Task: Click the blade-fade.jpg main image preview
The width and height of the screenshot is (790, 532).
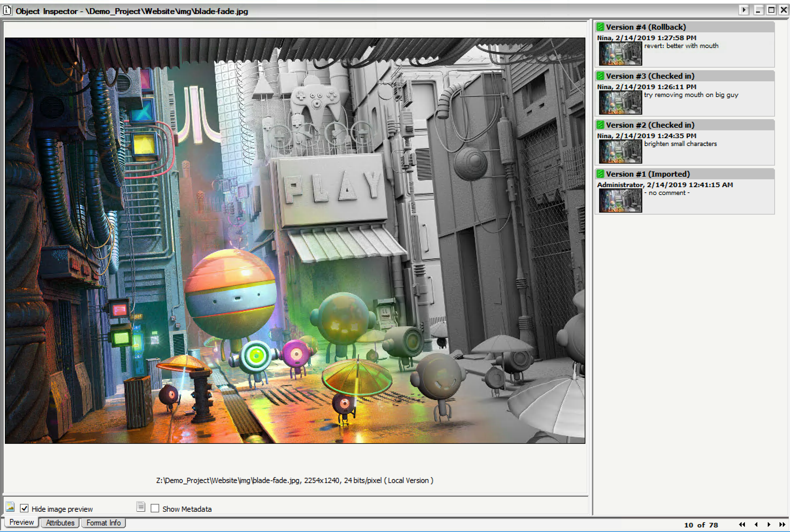Action: [295, 240]
